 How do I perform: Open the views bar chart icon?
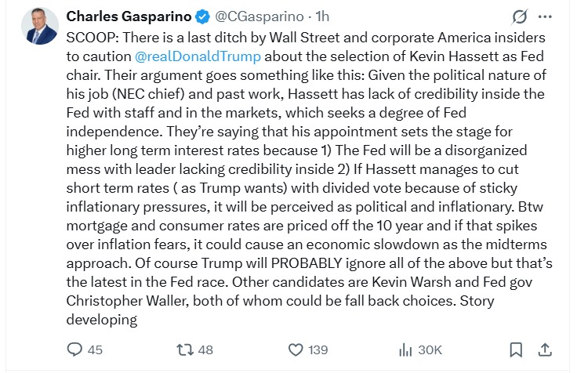click(x=406, y=349)
